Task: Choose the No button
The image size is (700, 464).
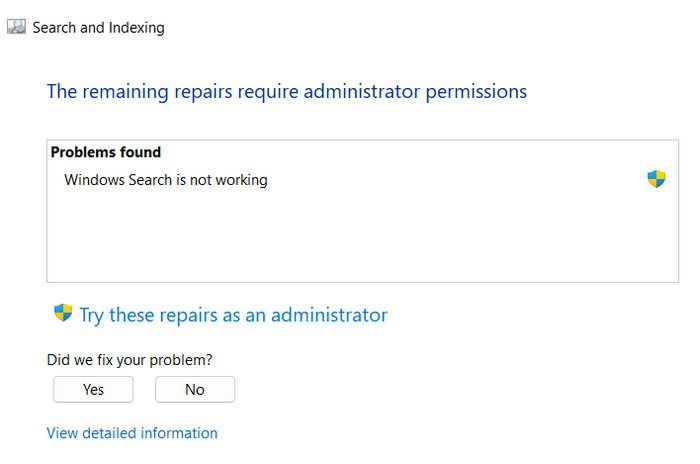Action: pyautogui.click(x=195, y=389)
